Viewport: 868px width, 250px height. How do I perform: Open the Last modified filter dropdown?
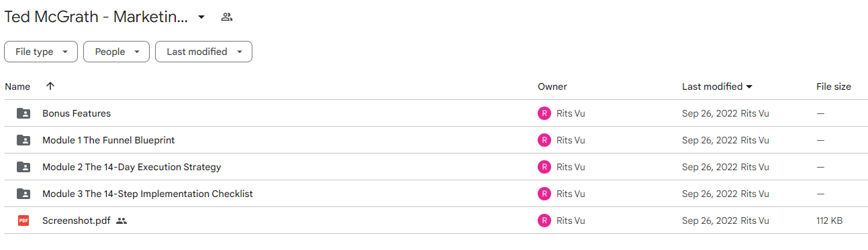pos(203,52)
